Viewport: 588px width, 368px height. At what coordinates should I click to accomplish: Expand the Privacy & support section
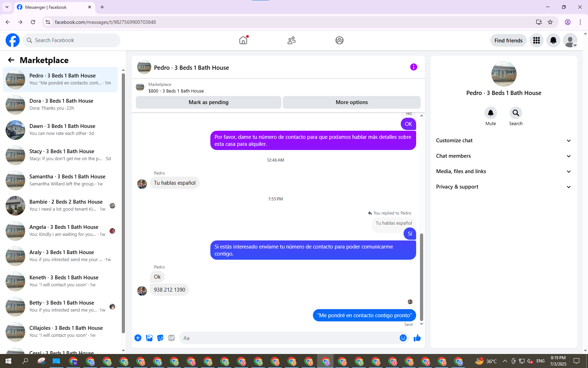pos(504,187)
